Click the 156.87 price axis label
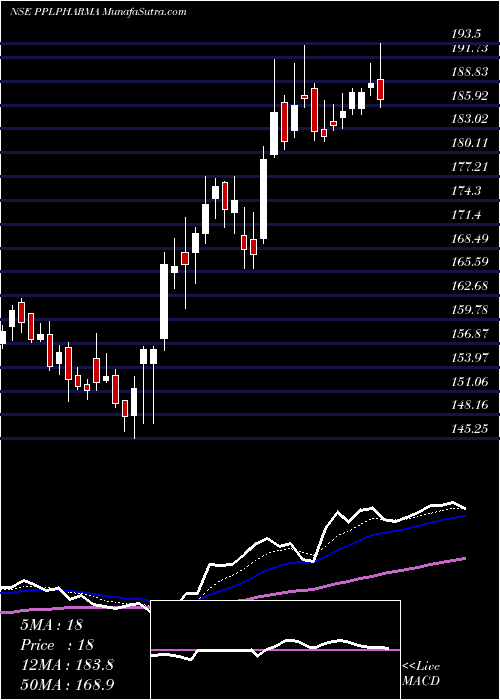The height and width of the screenshot is (700, 500). (x=469, y=333)
